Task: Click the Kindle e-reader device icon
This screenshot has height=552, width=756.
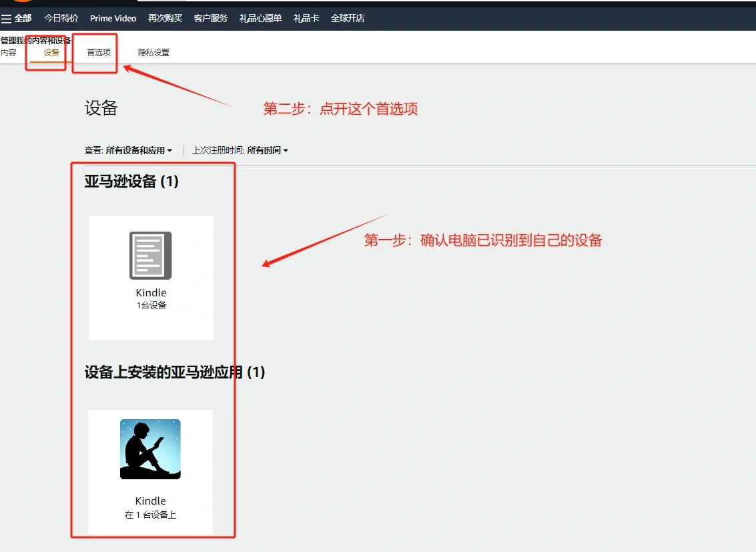Action: [150, 256]
